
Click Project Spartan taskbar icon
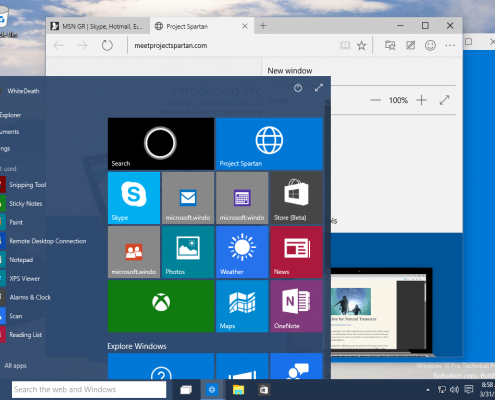[212, 390]
